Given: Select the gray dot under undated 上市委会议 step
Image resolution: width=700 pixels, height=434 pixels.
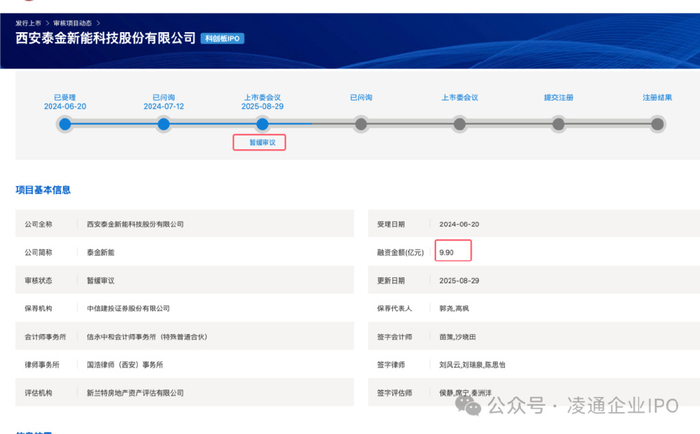Looking at the screenshot, I should coord(460,124).
